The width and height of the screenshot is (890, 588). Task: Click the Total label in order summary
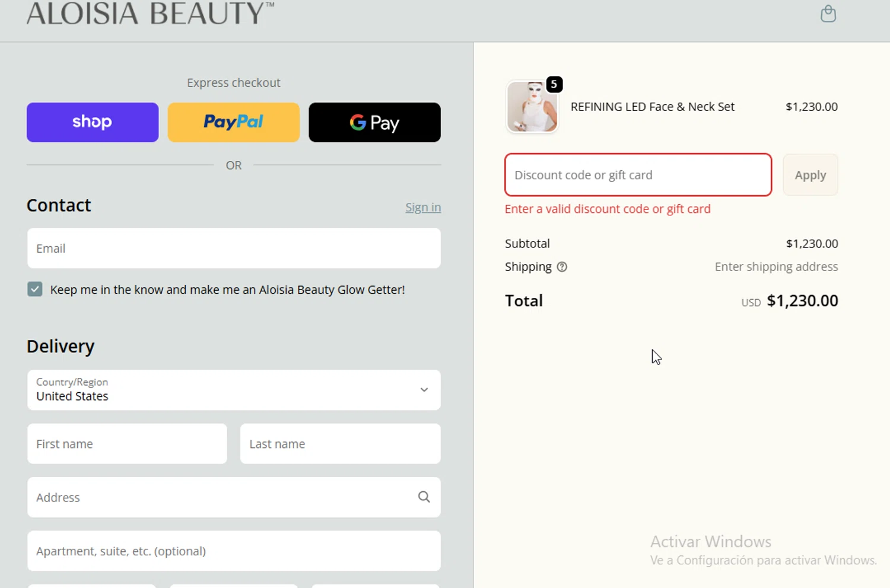click(524, 301)
